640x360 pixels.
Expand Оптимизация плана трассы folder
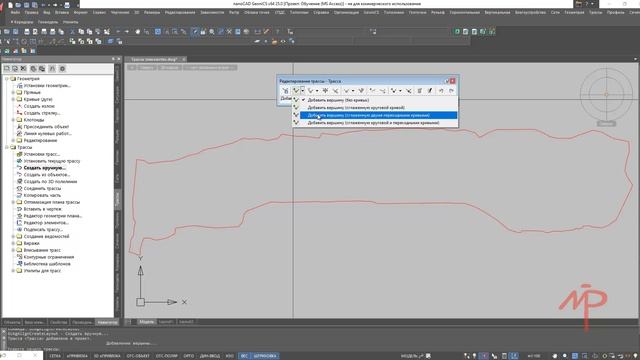[x=13, y=202]
